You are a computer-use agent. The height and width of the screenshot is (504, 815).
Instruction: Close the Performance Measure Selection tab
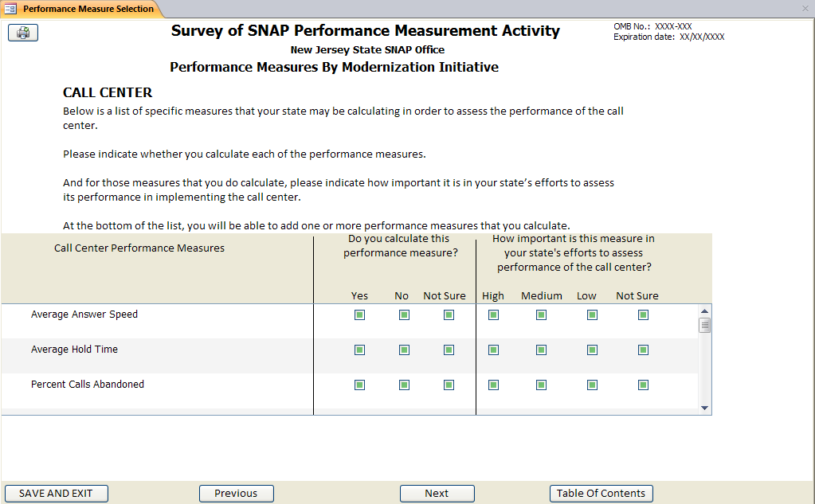point(805,9)
